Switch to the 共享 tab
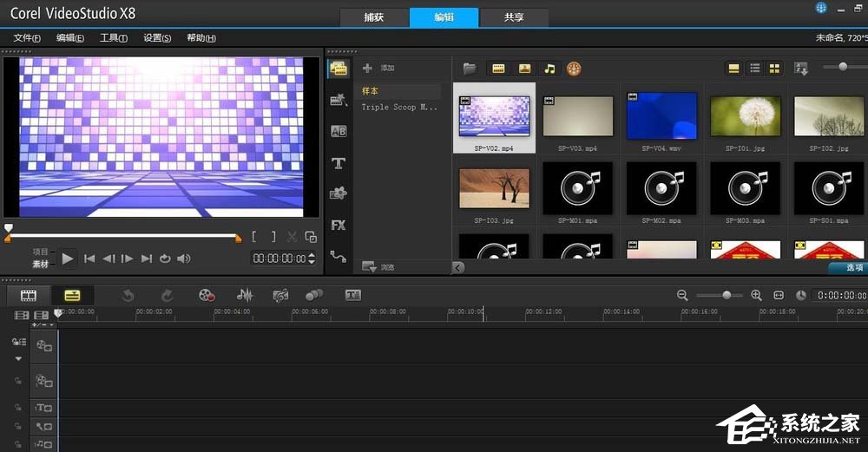The image size is (868, 452). (x=514, y=17)
